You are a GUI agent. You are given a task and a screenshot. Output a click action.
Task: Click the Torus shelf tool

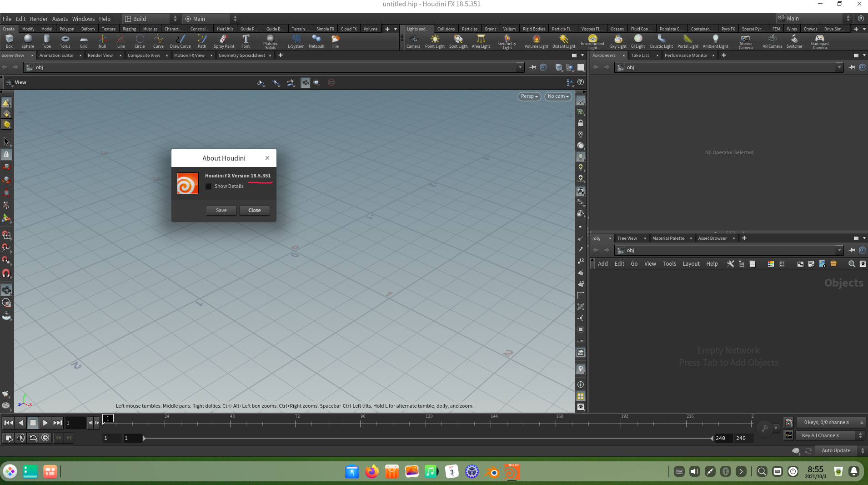tap(65, 41)
